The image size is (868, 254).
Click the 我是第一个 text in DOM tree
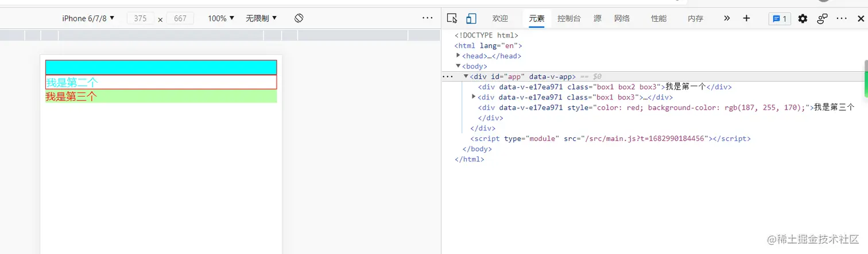click(685, 87)
